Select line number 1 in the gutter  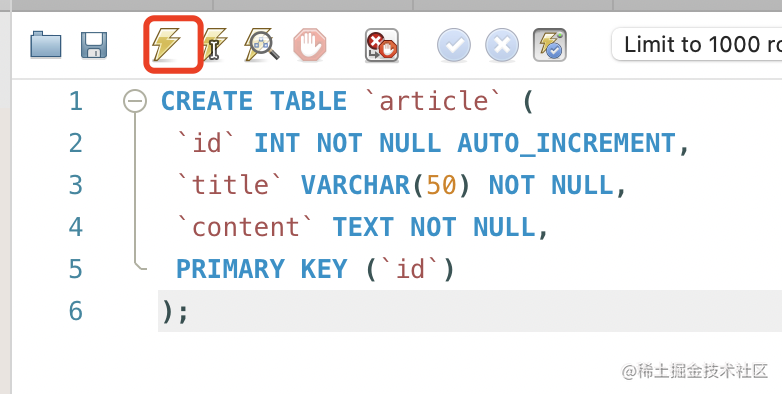point(76,101)
